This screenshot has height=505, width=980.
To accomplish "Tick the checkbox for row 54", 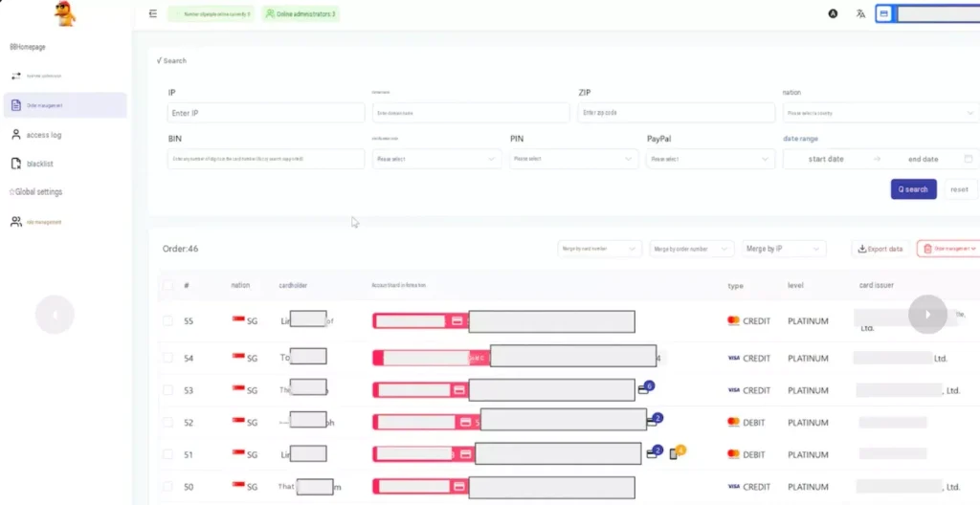I will 167,358.
